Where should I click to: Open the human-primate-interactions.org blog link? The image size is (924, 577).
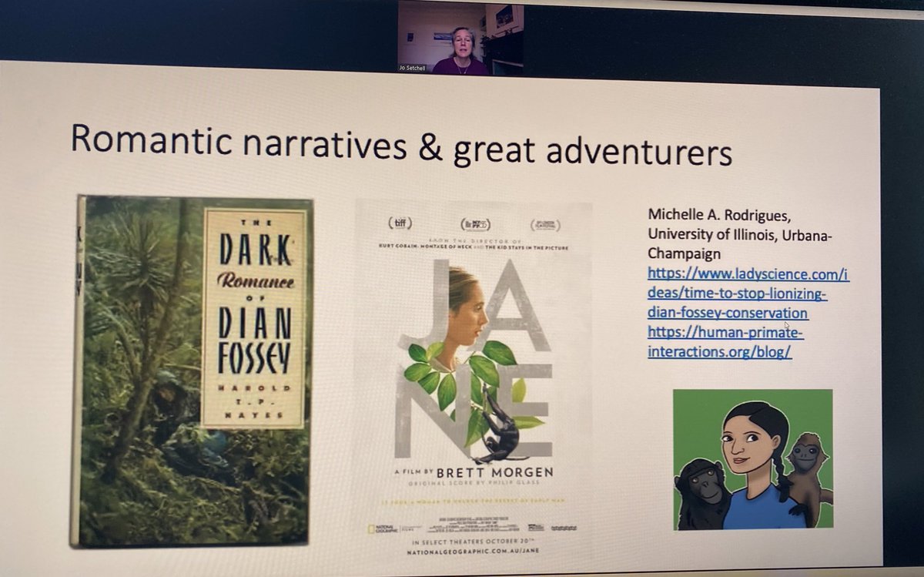(725, 342)
